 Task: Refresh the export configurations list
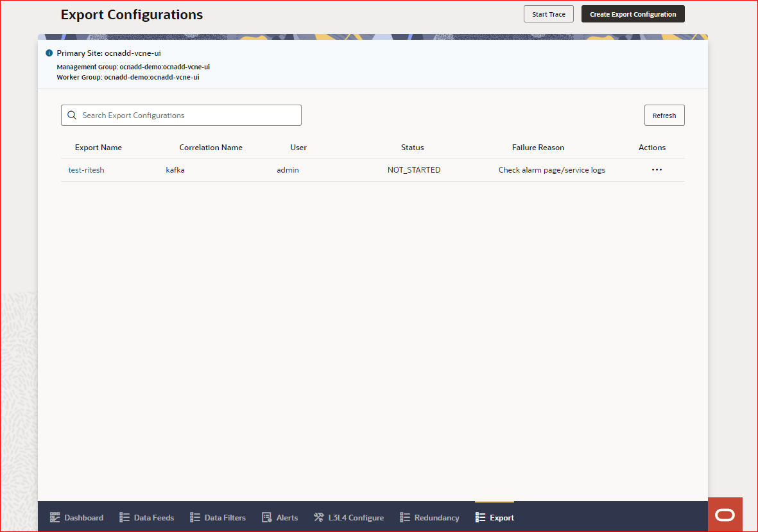click(x=664, y=115)
